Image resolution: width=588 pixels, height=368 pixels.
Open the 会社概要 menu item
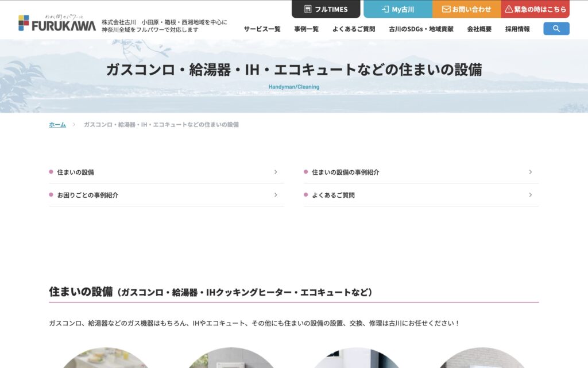pyautogui.click(x=479, y=29)
